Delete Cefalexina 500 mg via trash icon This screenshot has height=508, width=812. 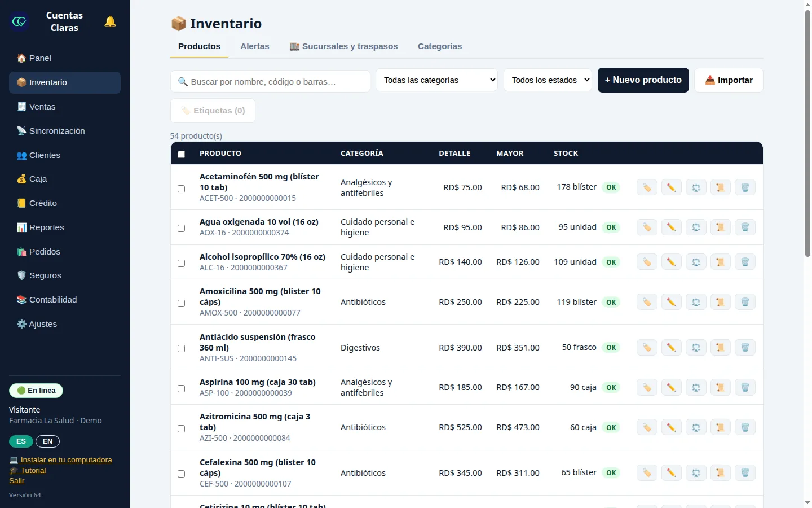coord(745,473)
